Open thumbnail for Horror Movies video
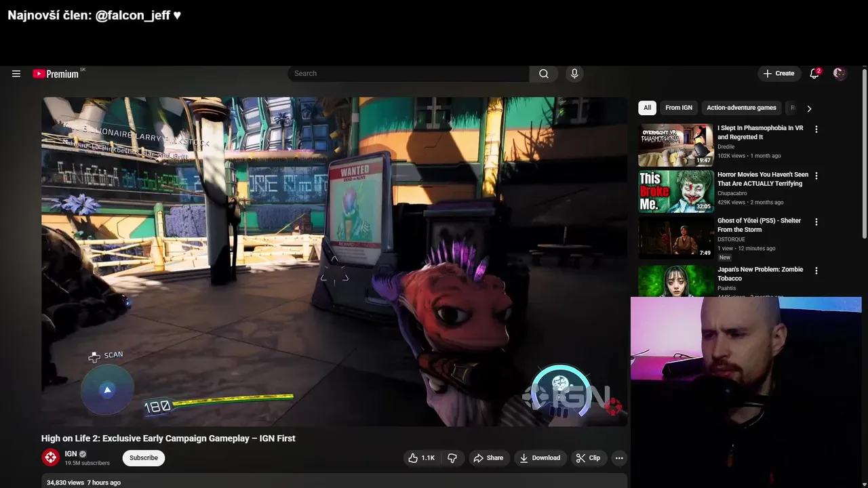Screen dimensions: 868x488 (x=675, y=192)
